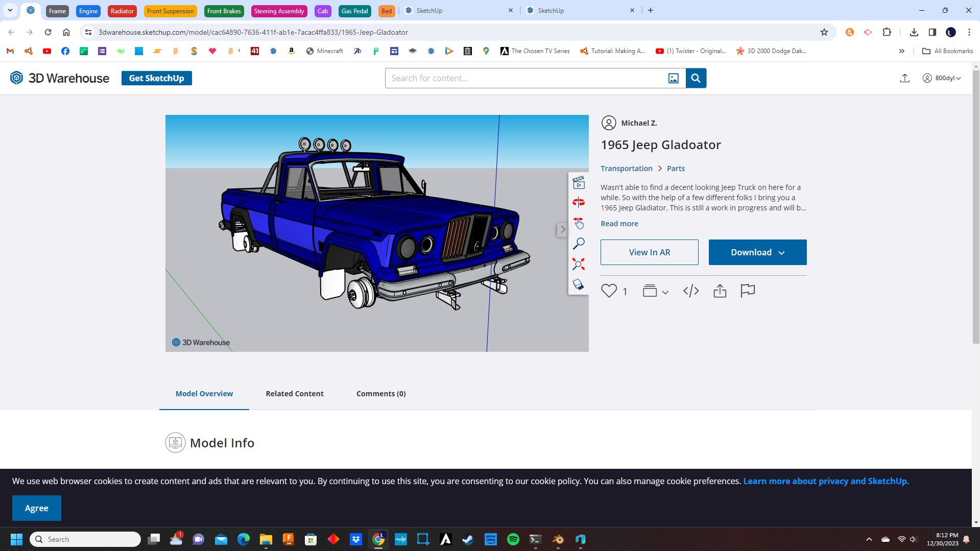Click the Zoom Extents tool

[578, 264]
